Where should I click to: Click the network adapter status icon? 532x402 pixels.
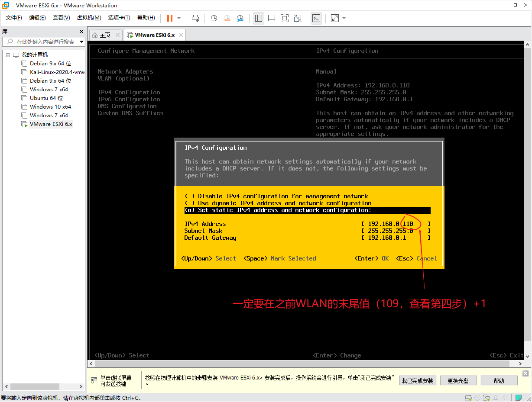(x=487, y=398)
